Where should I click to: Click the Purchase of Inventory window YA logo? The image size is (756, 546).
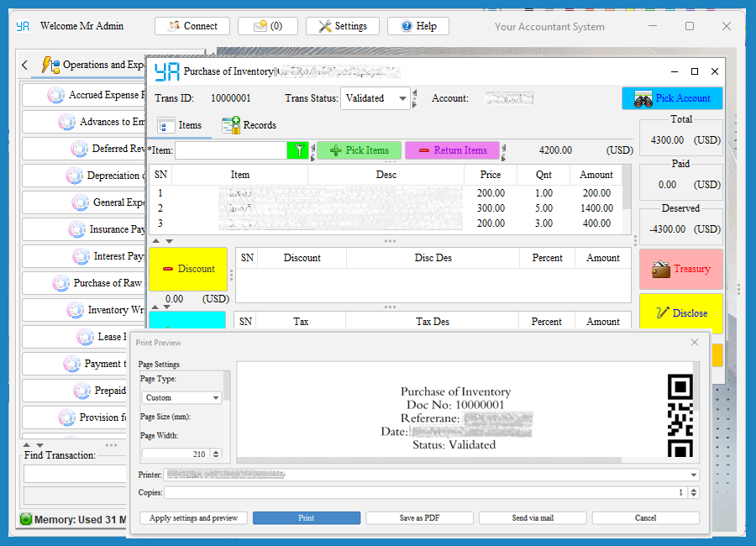click(x=167, y=71)
